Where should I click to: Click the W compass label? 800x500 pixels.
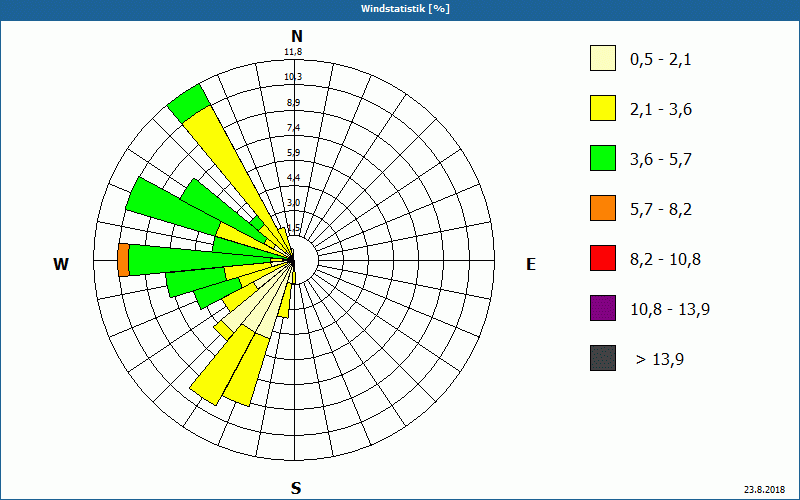[x=61, y=264]
